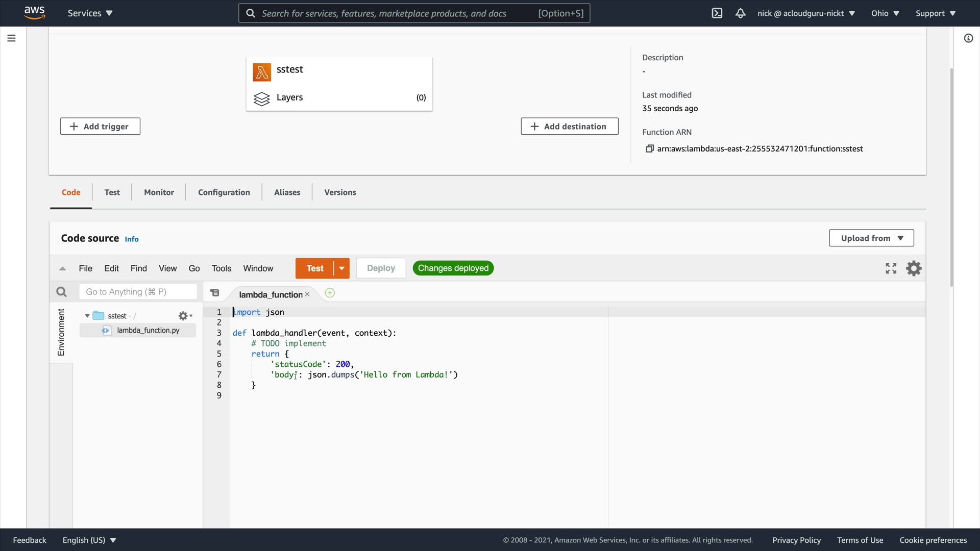Open editor preferences gear
The height and width of the screenshot is (551, 980).
[x=914, y=268]
